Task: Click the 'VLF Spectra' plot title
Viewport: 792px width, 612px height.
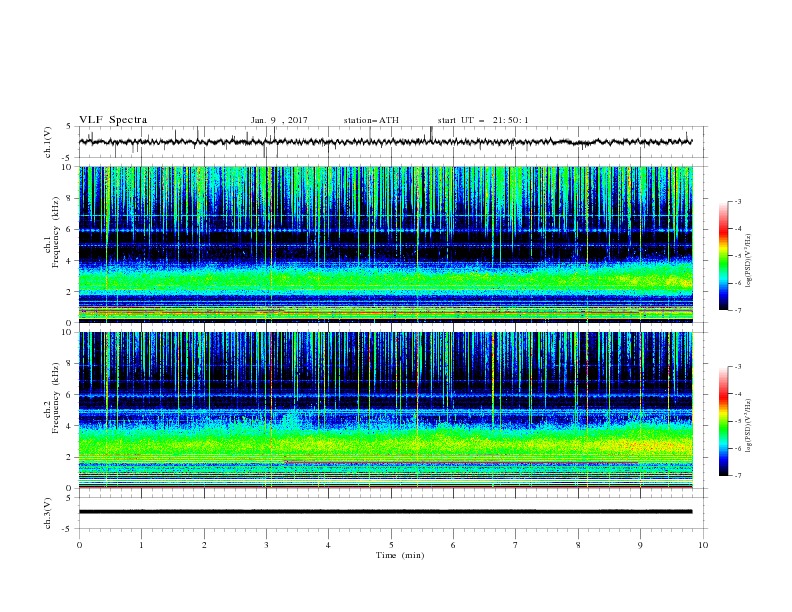Action: click(x=113, y=120)
